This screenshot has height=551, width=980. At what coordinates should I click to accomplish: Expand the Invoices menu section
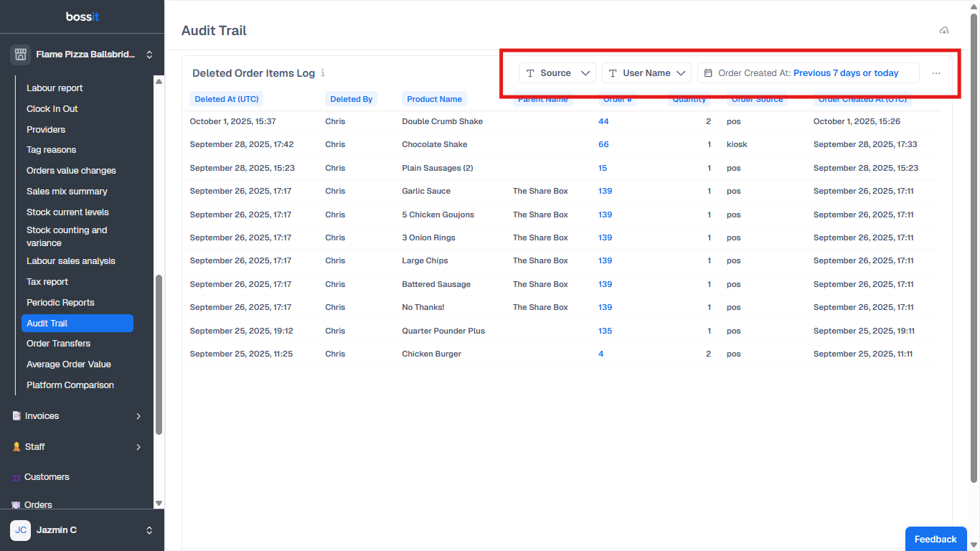point(138,416)
